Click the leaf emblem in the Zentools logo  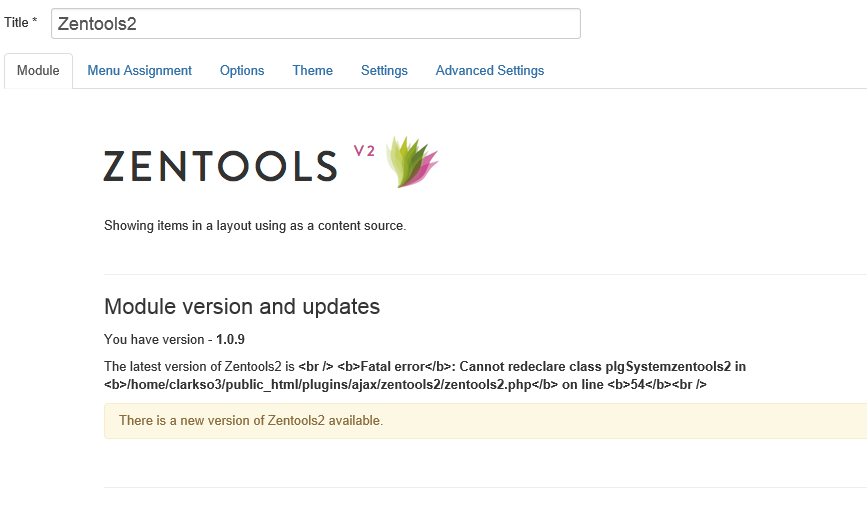coord(412,162)
